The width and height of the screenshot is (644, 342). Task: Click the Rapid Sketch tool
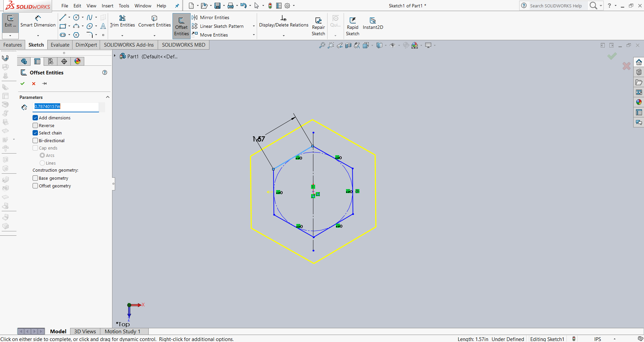[x=353, y=26]
